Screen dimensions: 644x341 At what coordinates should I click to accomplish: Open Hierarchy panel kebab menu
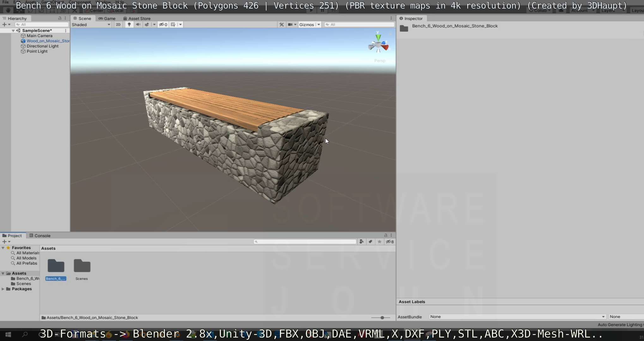pos(65,18)
